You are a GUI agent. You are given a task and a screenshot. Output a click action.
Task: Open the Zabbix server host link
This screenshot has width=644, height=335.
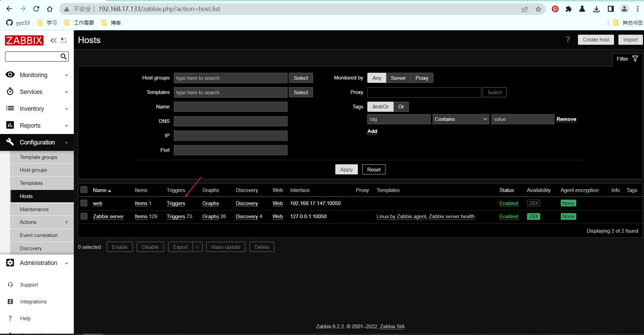coord(108,216)
